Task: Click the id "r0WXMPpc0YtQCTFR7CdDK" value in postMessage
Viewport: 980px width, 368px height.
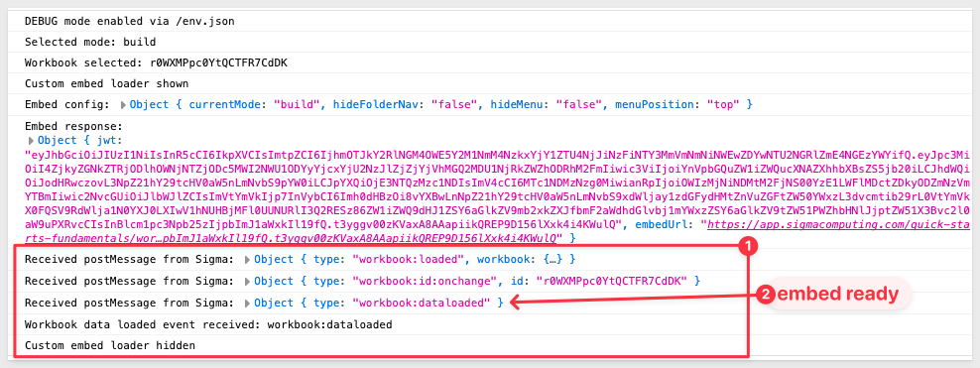Action: pos(612,281)
